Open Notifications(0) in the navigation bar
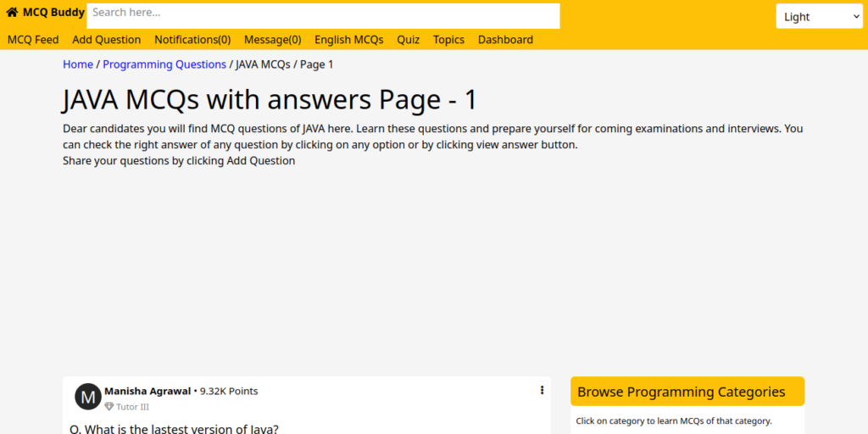Image resolution: width=868 pixels, height=434 pixels. pyautogui.click(x=192, y=40)
